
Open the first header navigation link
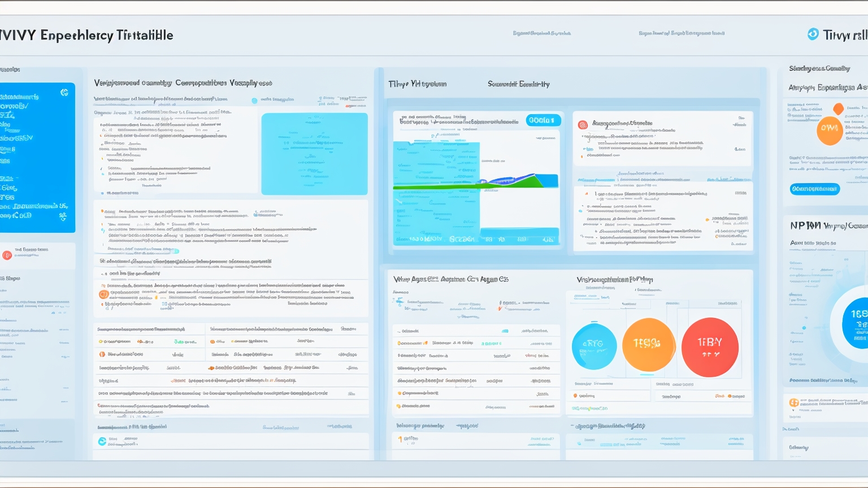[x=541, y=33]
